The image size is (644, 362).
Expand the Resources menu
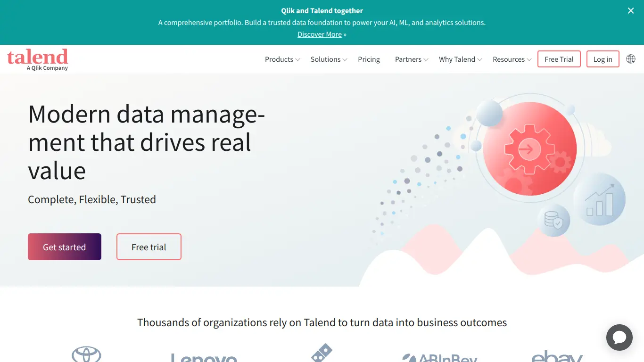point(512,59)
